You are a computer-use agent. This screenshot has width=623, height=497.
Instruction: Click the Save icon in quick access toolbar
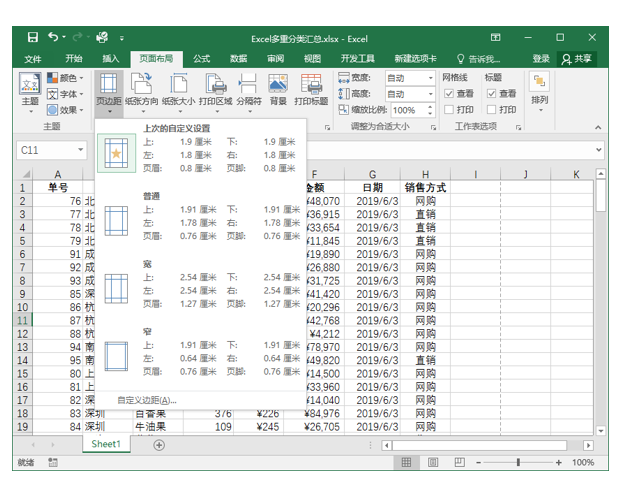click(x=33, y=37)
